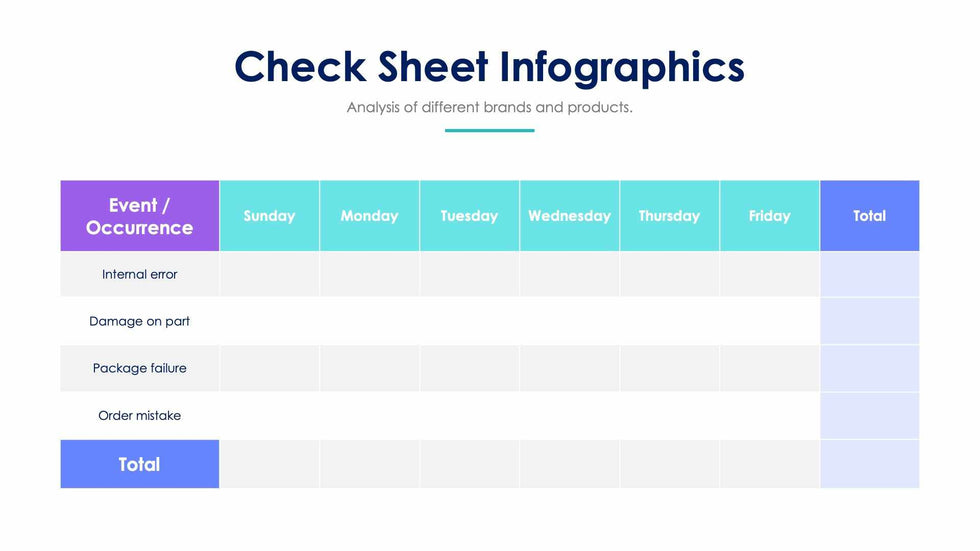Select the Package failure row label
Image resolution: width=980 pixels, height=551 pixels.
(x=139, y=368)
